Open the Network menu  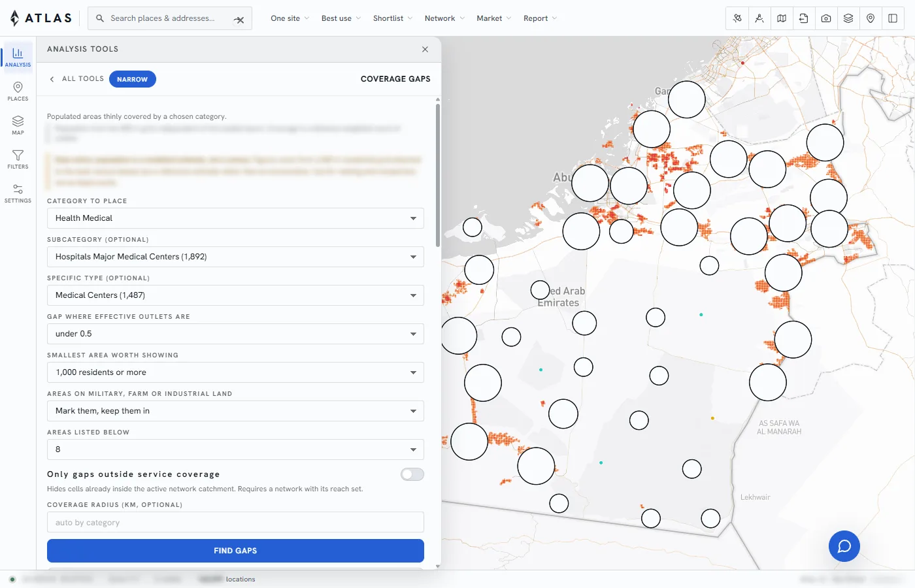point(444,18)
